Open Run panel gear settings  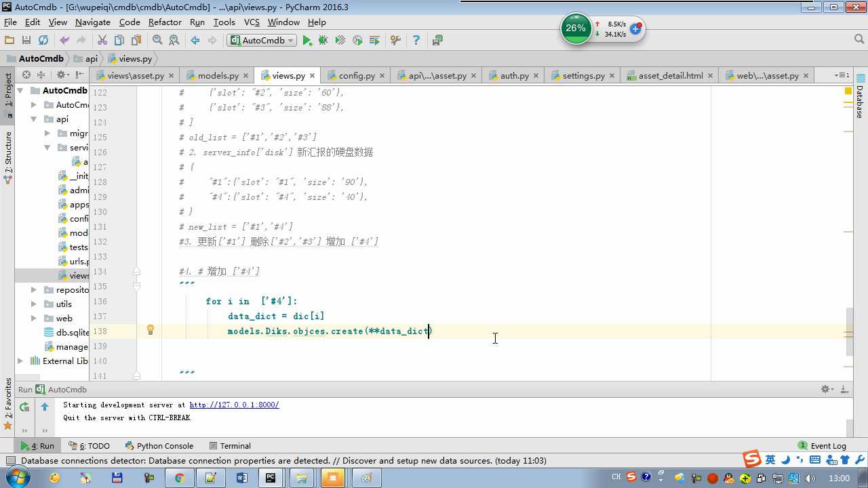tap(827, 390)
